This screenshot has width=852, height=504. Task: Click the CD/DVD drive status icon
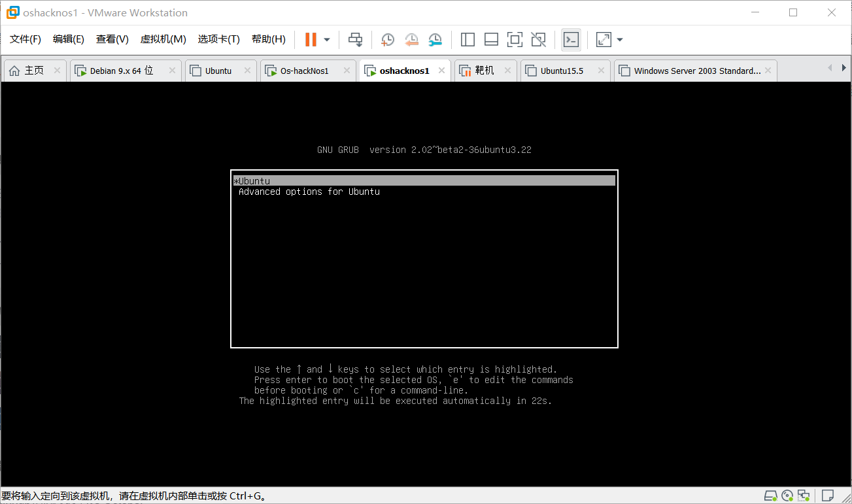pyautogui.click(x=787, y=496)
